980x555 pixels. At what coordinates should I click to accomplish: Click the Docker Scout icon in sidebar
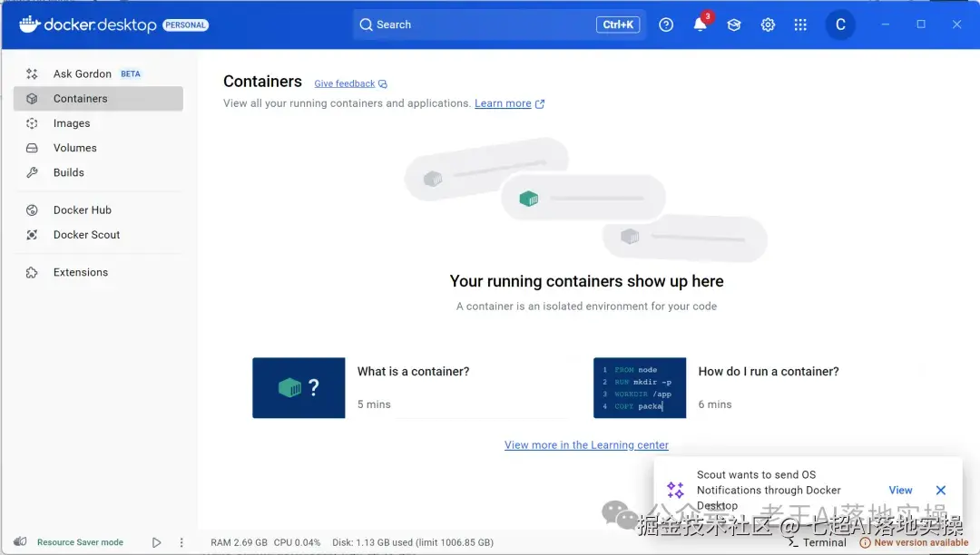coord(32,235)
